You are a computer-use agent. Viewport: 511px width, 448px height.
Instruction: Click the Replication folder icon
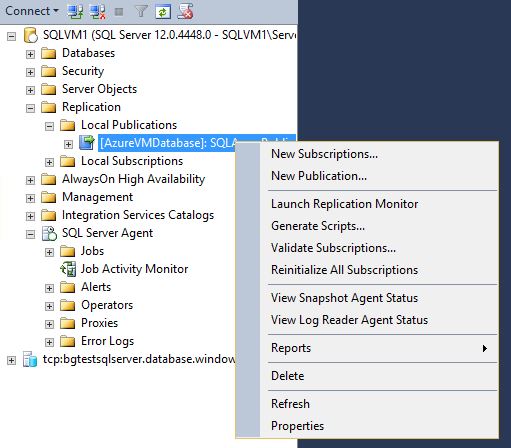[49, 107]
